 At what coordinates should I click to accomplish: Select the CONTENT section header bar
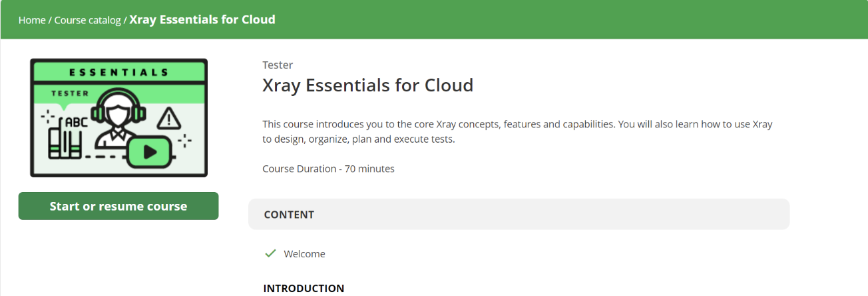click(x=519, y=214)
